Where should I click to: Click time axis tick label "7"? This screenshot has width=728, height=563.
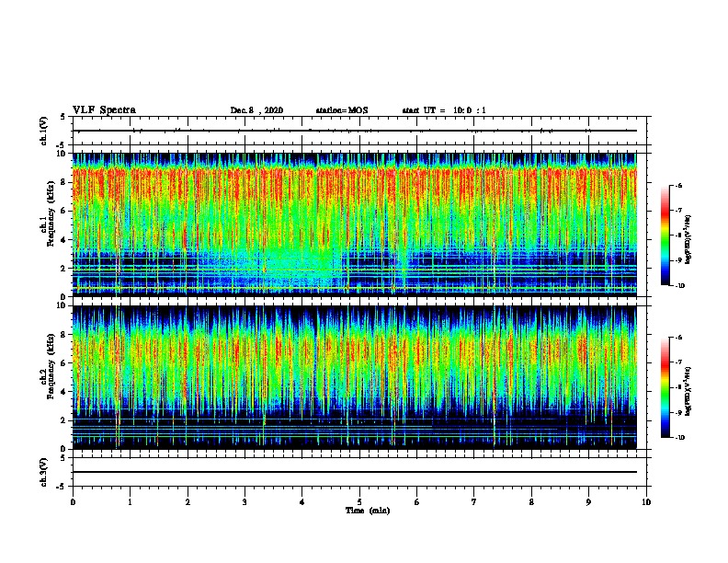(x=474, y=502)
